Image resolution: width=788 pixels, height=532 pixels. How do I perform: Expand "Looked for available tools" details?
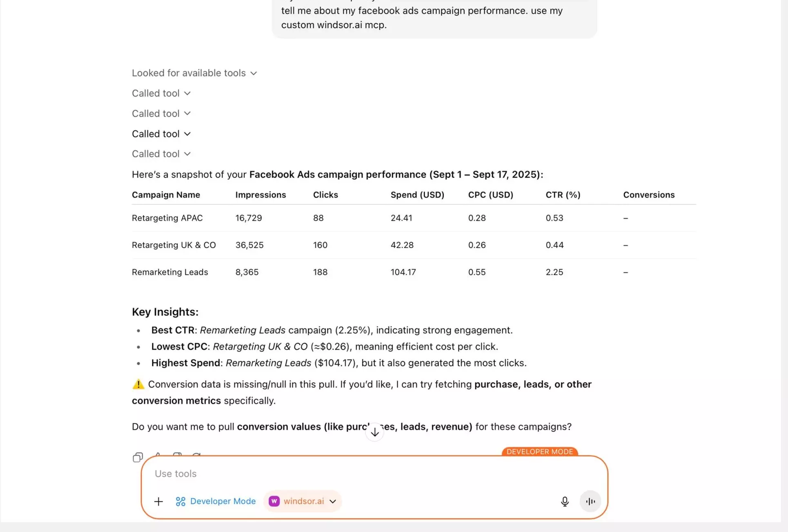coord(194,73)
